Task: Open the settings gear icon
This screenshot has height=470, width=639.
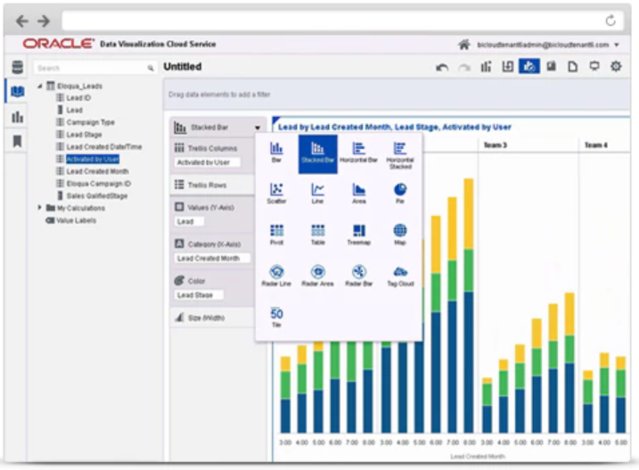Action: (616, 66)
